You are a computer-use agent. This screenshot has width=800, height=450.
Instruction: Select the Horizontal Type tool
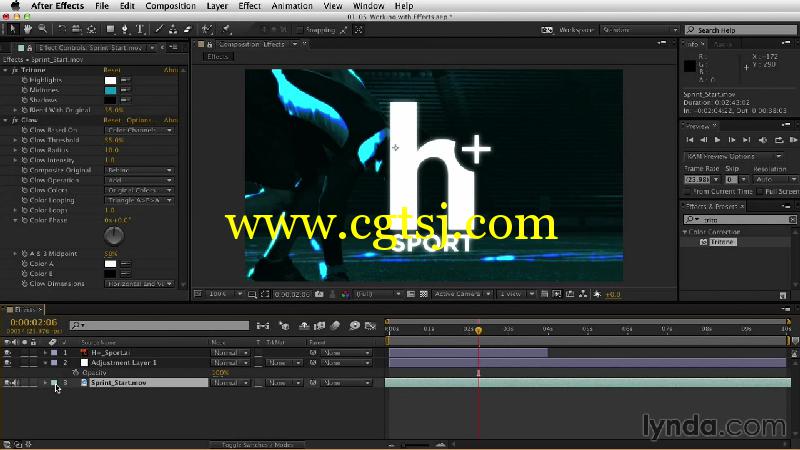[x=140, y=30]
